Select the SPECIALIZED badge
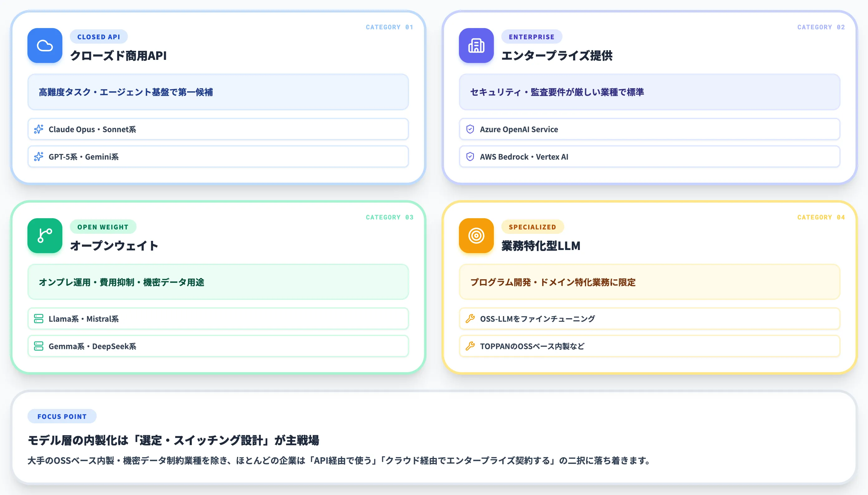 point(533,227)
